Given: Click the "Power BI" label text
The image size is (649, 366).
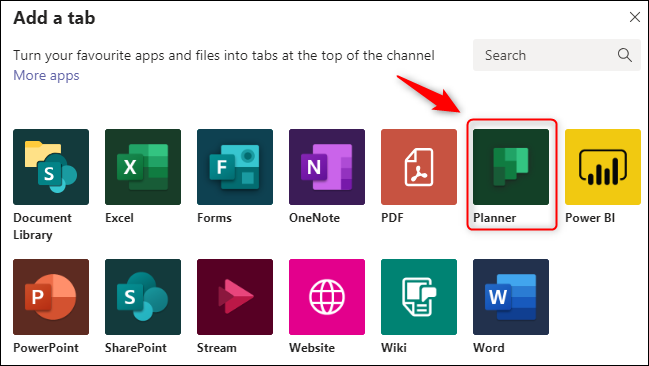Looking at the screenshot, I should point(590,218).
